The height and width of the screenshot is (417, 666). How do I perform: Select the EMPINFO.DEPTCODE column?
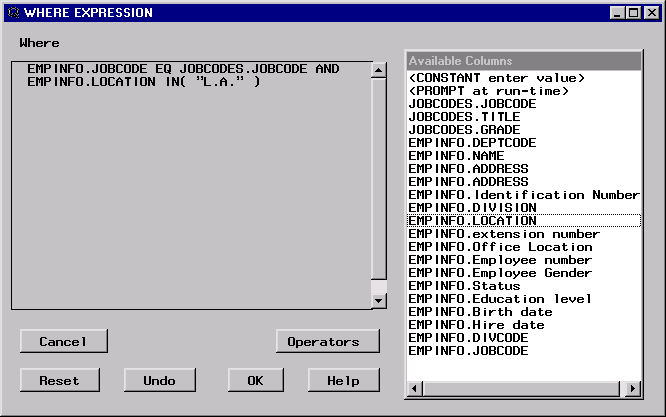click(x=471, y=143)
